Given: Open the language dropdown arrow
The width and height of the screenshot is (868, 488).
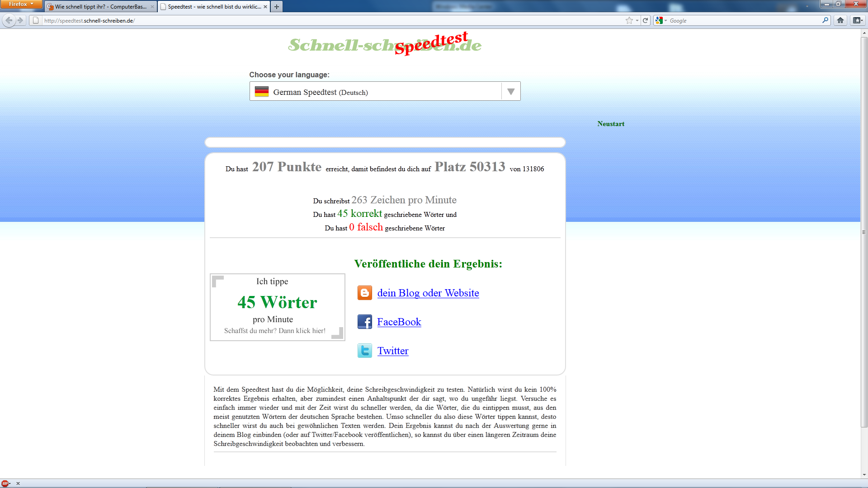Looking at the screenshot, I should coord(511,92).
